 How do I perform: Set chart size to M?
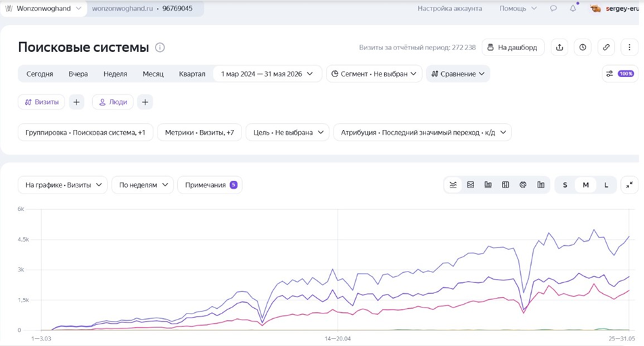(586, 185)
